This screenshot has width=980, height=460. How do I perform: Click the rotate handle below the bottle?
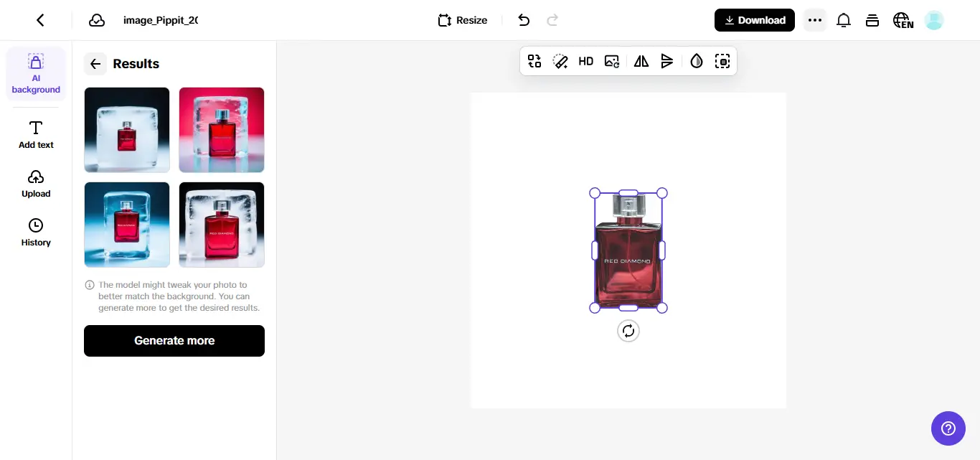(x=628, y=331)
